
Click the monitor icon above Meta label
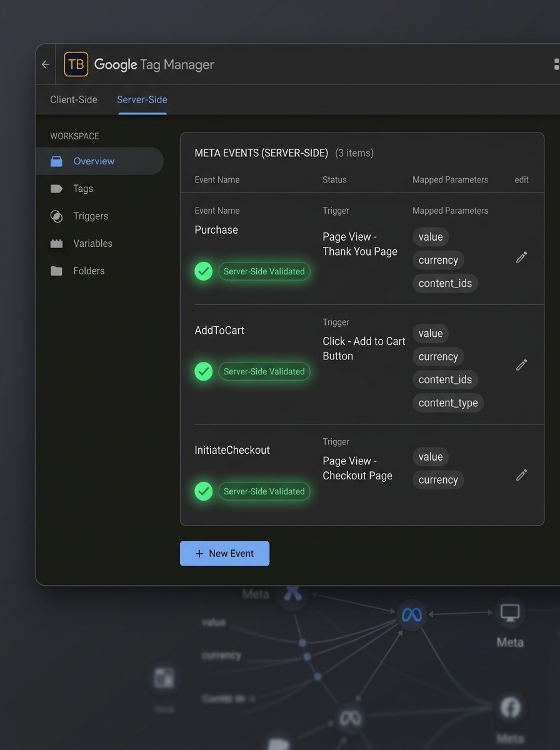[x=510, y=613]
